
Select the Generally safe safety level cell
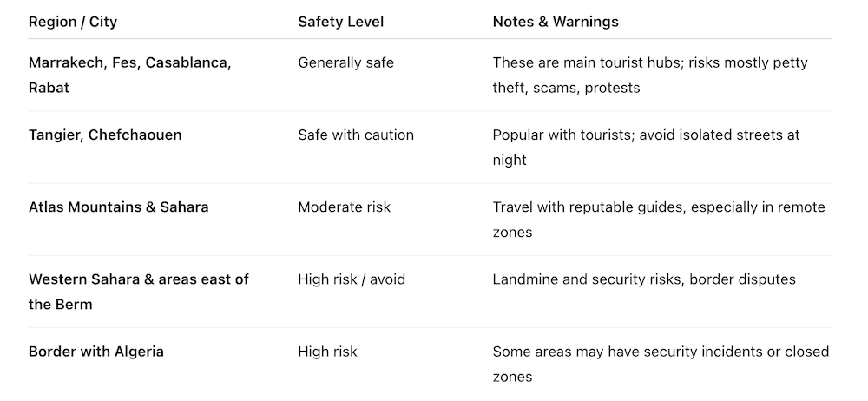coord(345,62)
